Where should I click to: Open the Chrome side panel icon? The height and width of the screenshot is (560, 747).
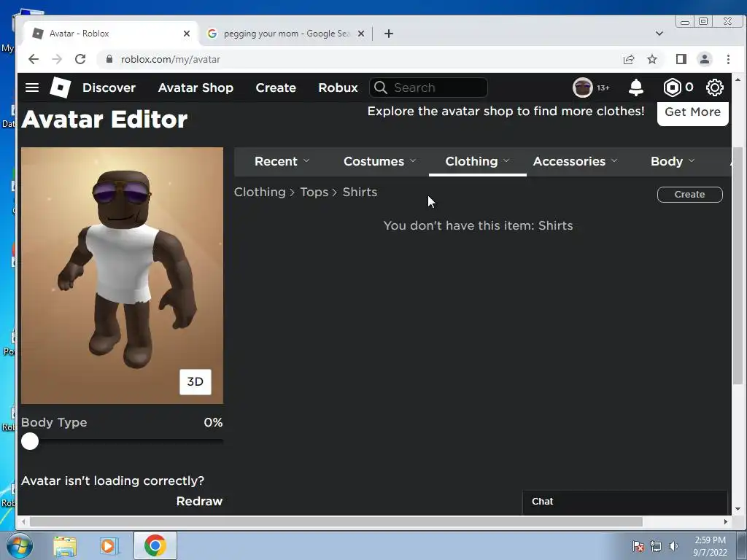coord(681,59)
